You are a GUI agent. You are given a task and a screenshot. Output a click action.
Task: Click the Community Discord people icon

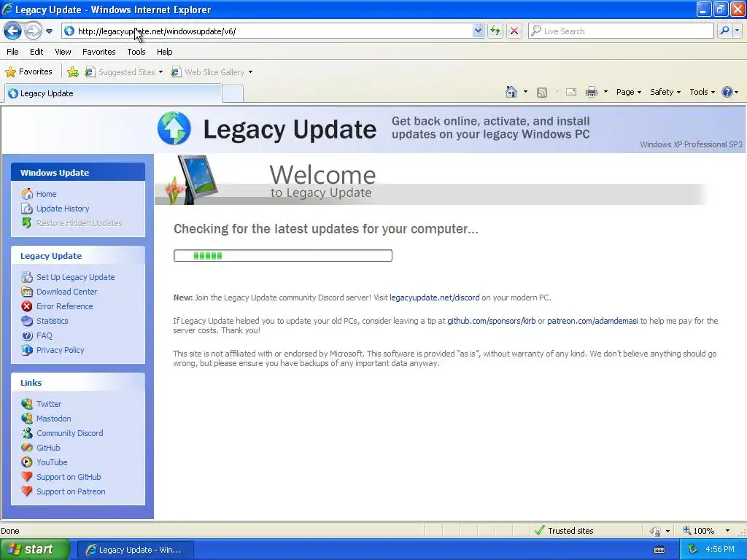pos(27,433)
